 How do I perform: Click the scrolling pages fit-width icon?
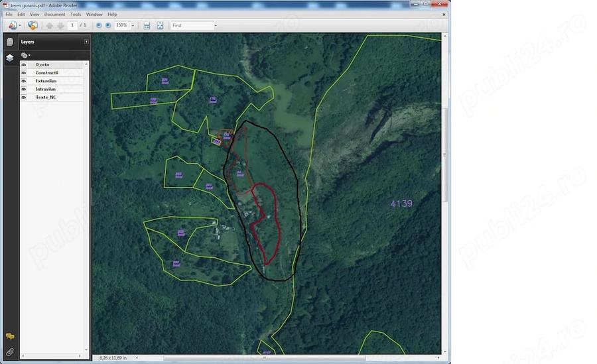click(147, 25)
